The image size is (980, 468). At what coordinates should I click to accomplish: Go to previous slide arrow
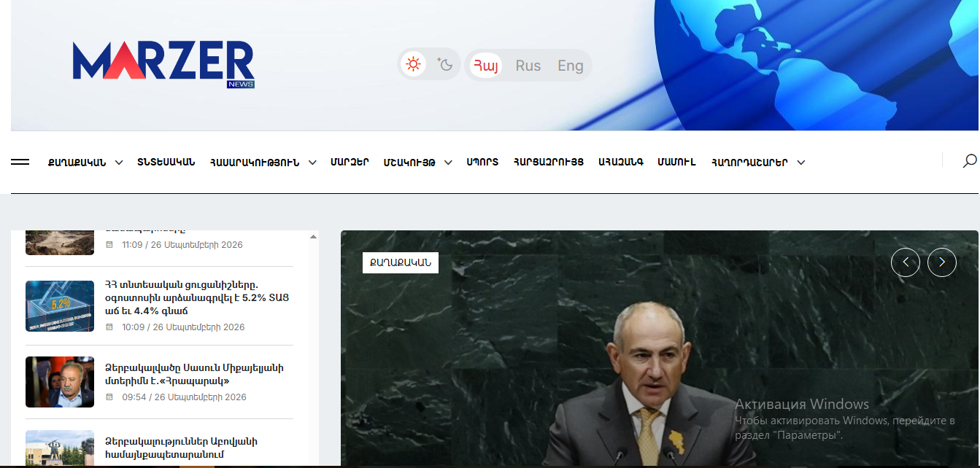click(x=906, y=262)
